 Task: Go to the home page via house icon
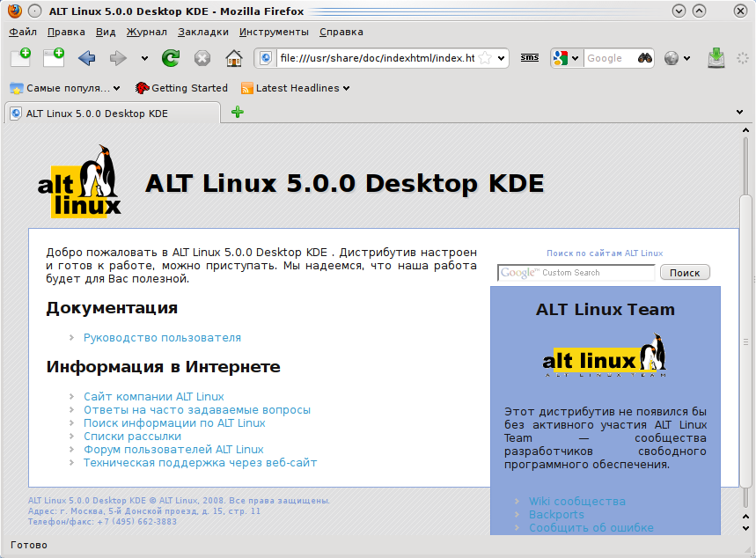tap(233, 58)
